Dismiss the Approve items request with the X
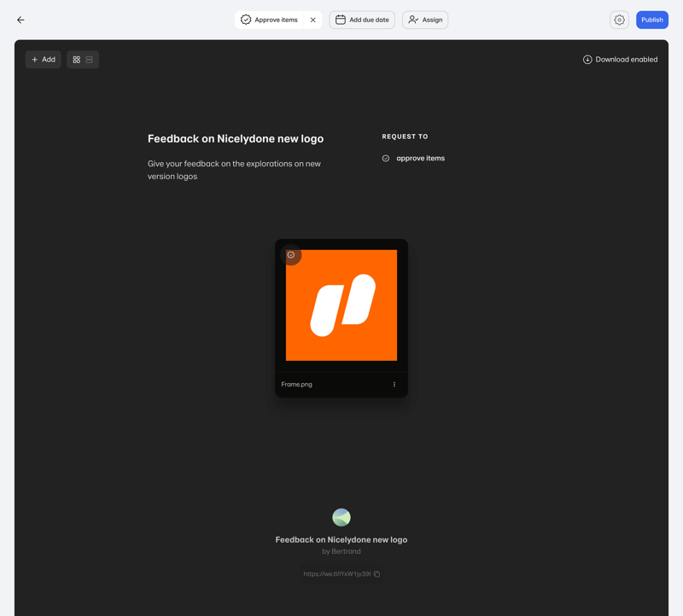683x616 pixels. click(312, 19)
